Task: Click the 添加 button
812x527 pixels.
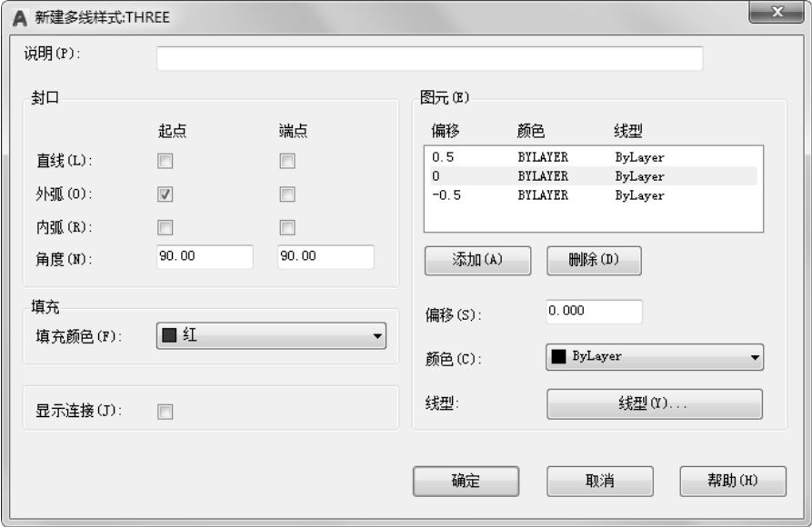Action: pos(477,260)
